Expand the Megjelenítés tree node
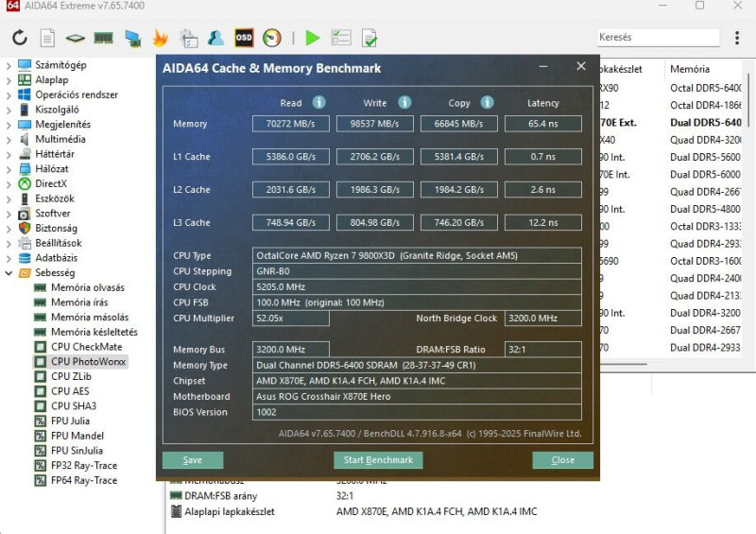The width and height of the screenshot is (756, 534). [x=9, y=125]
